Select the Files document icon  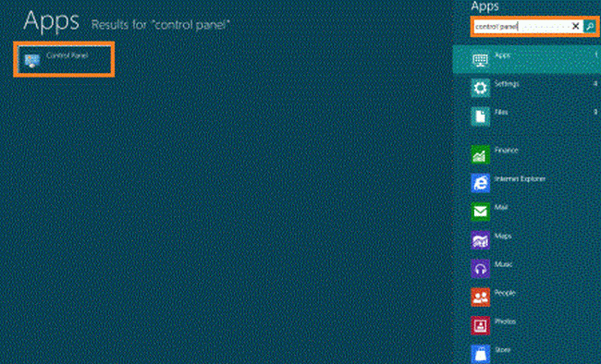(x=480, y=116)
